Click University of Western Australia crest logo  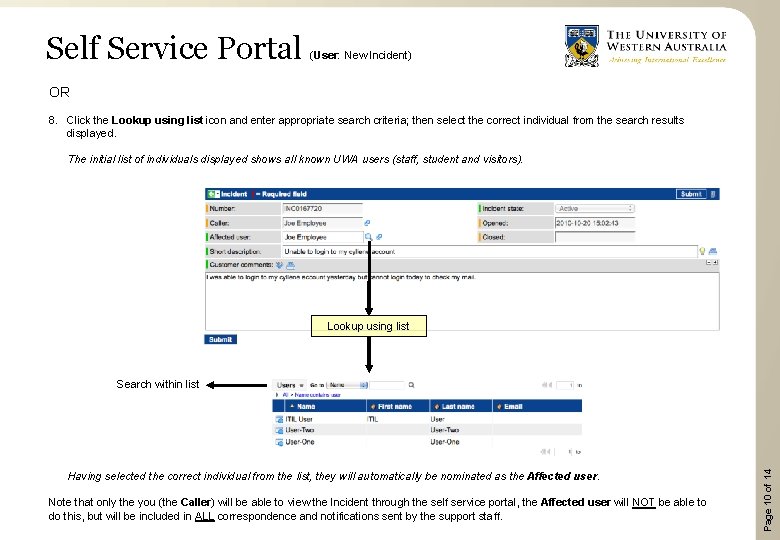[582, 46]
